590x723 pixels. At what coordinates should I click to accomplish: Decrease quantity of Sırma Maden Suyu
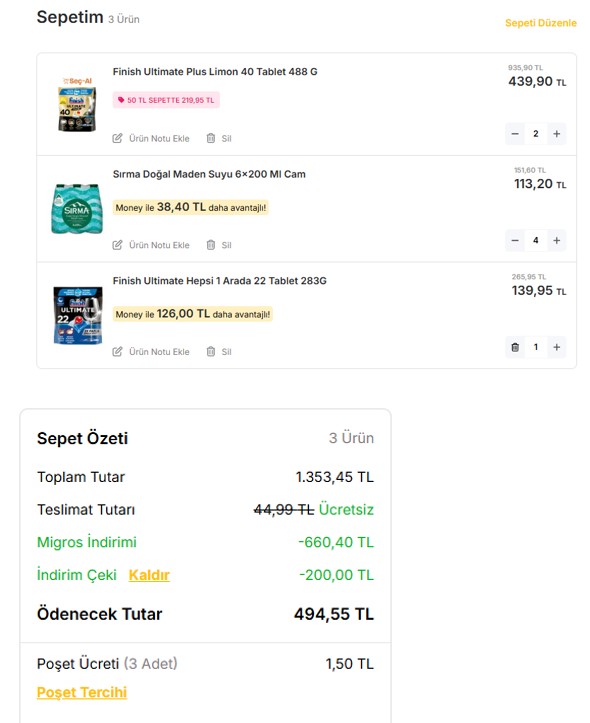[515, 240]
